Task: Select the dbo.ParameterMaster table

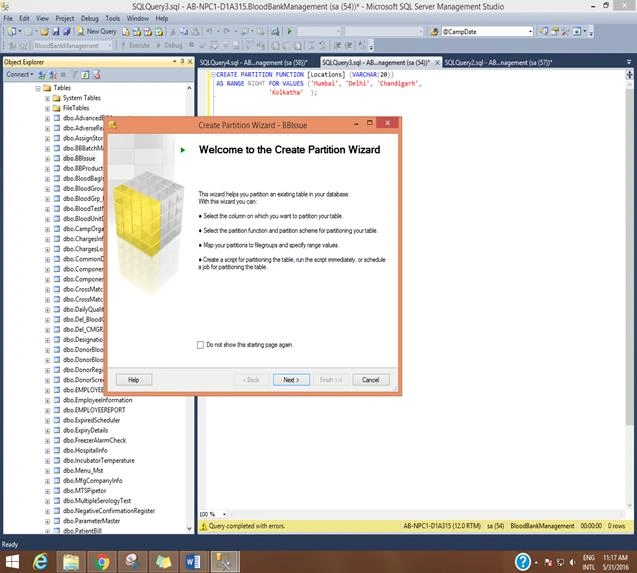Action: (x=91, y=521)
